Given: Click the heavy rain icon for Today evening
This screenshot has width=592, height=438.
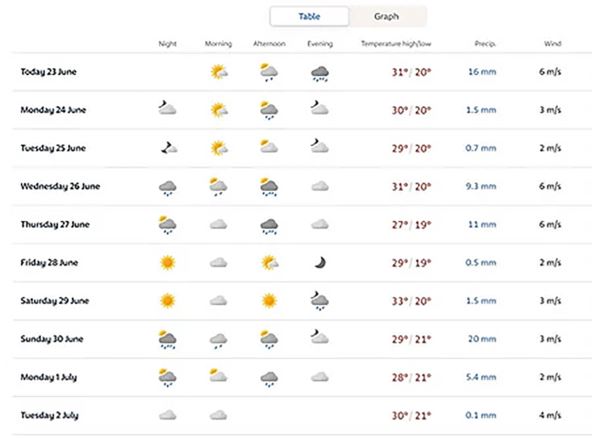Looking at the screenshot, I should click(320, 73).
